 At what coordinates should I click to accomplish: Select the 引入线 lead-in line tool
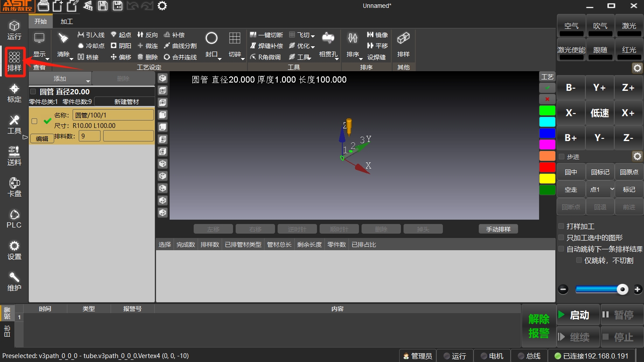pyautogui.click(x=91, y=35)
